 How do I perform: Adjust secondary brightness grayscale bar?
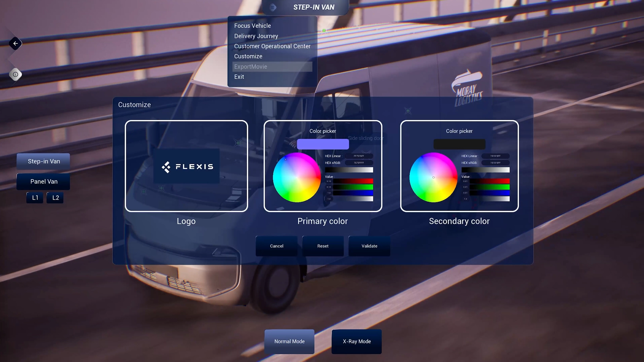click(x=486, y=170)
